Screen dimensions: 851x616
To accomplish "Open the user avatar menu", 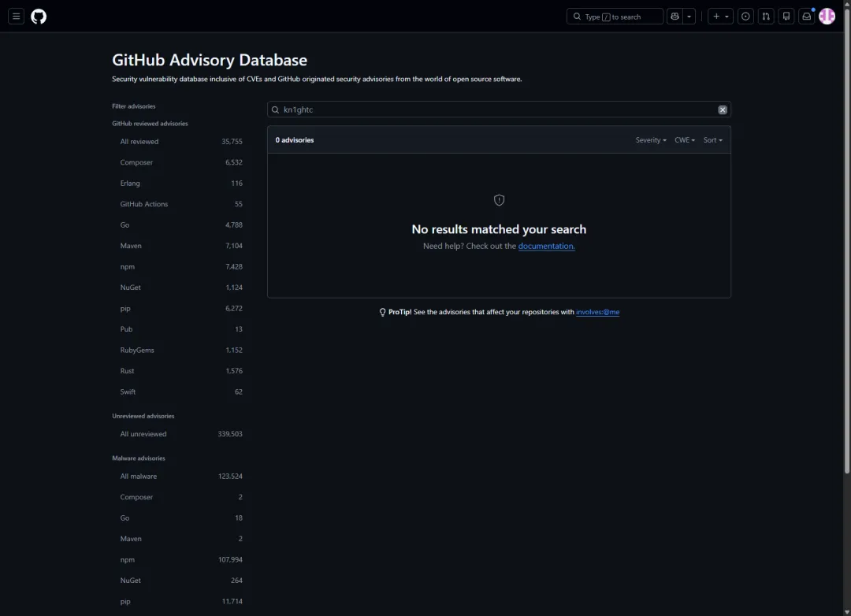I will pos(827,17).
